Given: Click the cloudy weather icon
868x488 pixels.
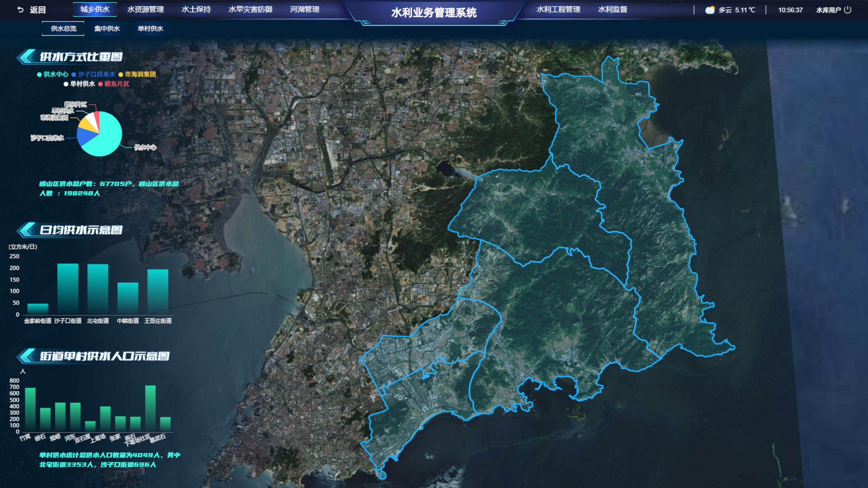Looking at the screenshot, I should coord(710,10).
